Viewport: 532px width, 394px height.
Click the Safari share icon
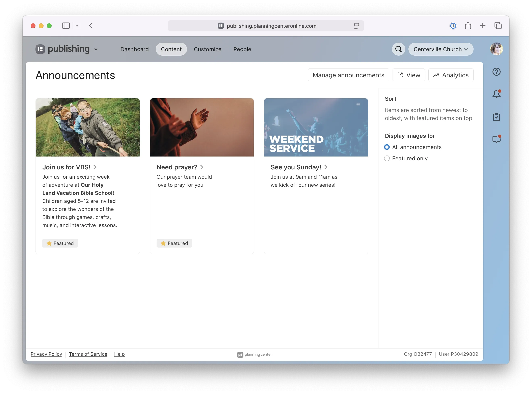pyautogui.click(x=468, y=26)
